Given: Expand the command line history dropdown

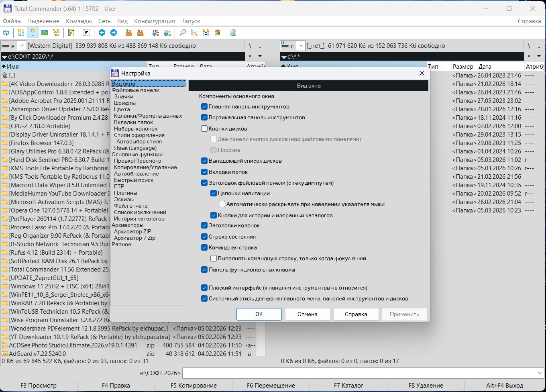Looking at the screenshot, I should click(x=540, y=374).
